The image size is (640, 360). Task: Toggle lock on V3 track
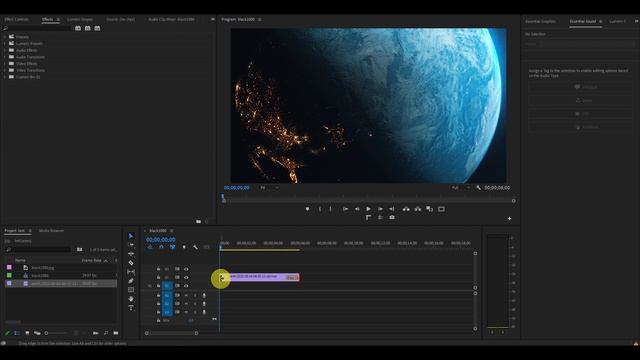point(158,269)
